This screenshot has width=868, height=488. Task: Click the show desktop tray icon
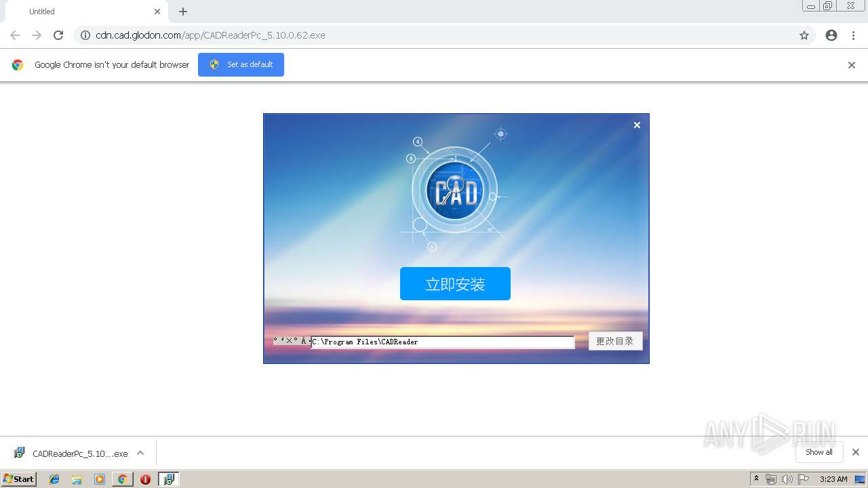861,479
